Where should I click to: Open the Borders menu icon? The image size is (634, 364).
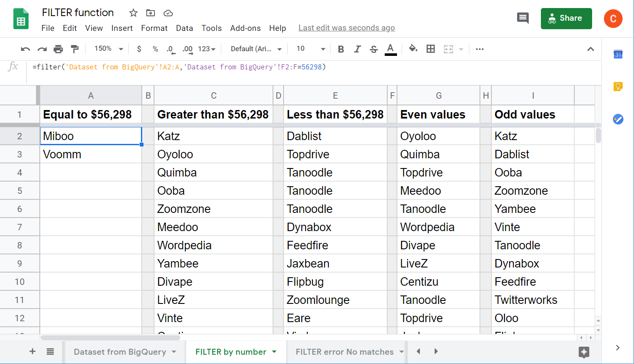(x=430, y=49)
